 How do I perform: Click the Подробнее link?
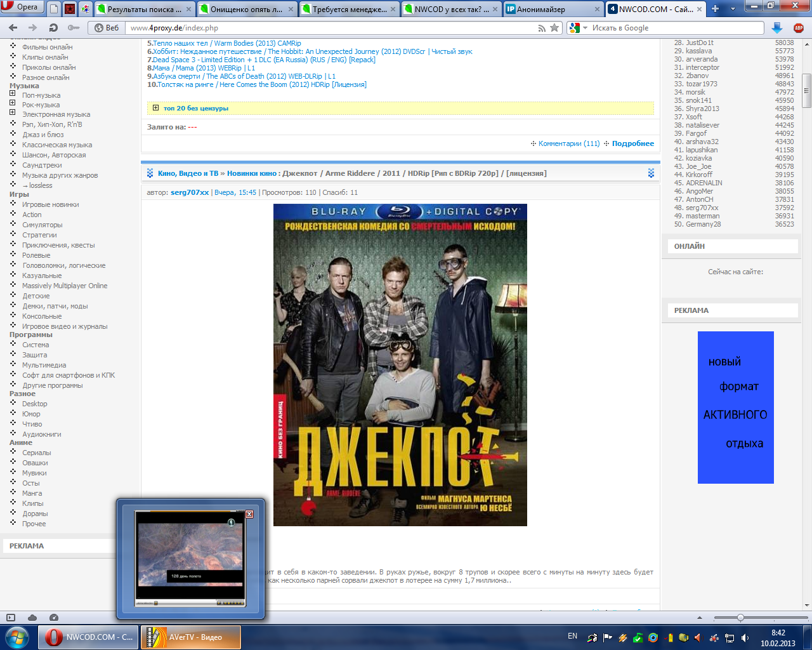[632, 143]
